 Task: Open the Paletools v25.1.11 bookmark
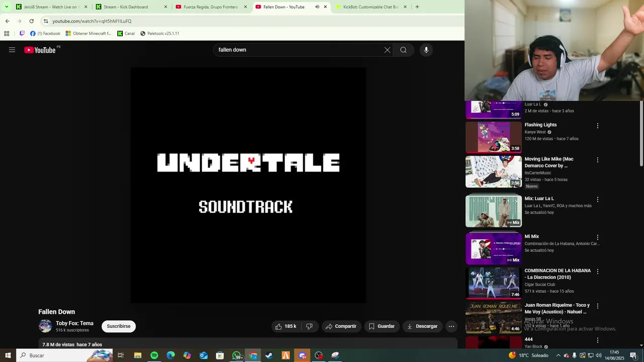click(x=159, y=34)
